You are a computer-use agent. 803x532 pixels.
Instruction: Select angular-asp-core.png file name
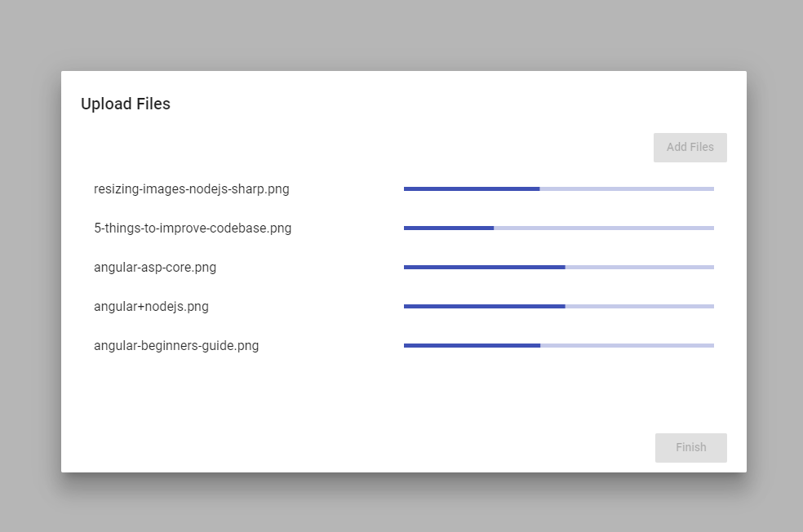155,268
